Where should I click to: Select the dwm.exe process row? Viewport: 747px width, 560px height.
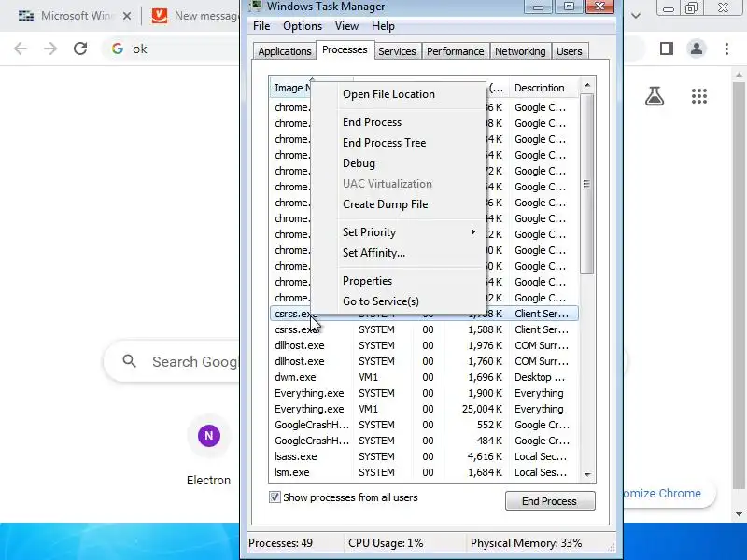pos(424,377)
